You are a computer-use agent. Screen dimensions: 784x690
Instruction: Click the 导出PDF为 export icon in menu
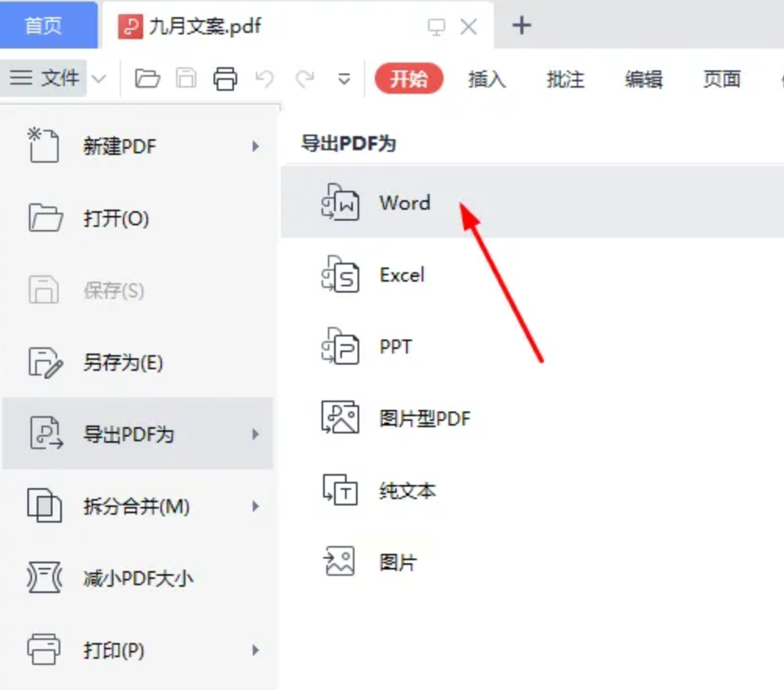pyautogui.click(x=46, y=433)
